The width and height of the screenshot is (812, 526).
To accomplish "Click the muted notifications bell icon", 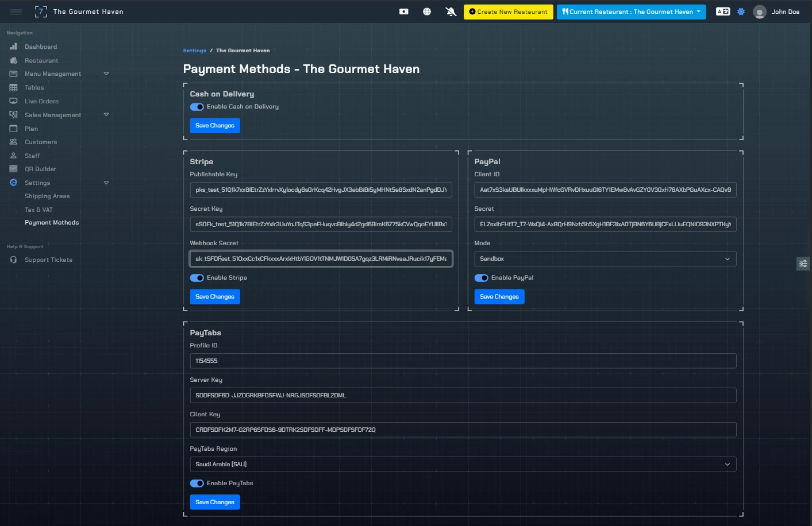I will (x=451, y=11).
